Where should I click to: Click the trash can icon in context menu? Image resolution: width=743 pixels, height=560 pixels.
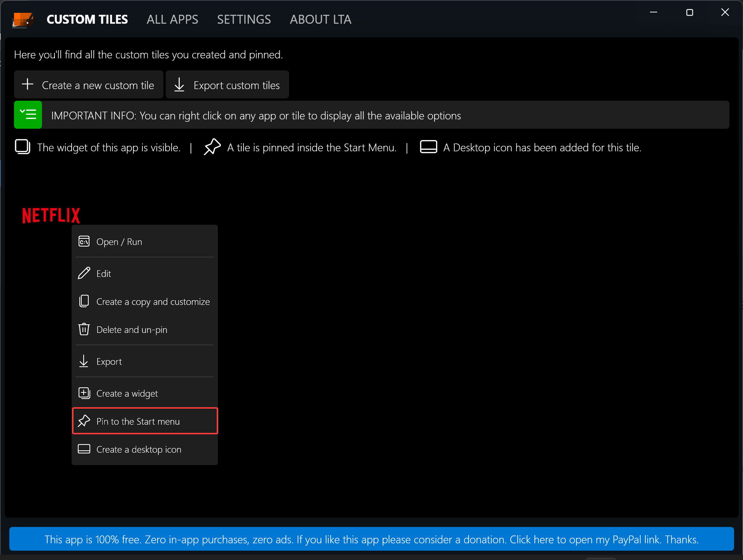pos(84,329)
